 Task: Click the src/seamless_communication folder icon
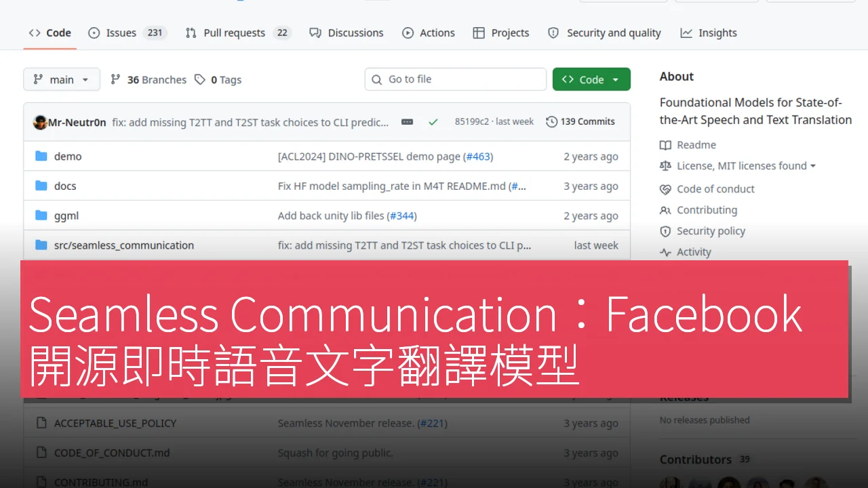(41, 245)
